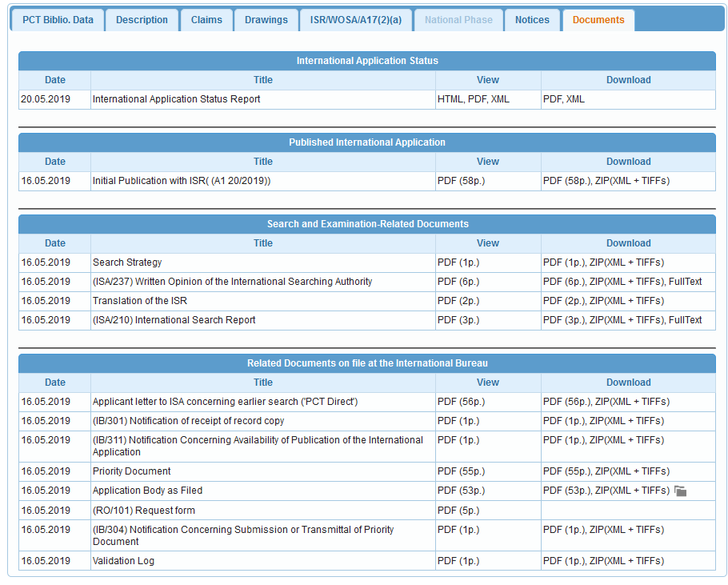Download Applicant letter to ISA ZIP file
728x585 pixels.
point(634,401)
